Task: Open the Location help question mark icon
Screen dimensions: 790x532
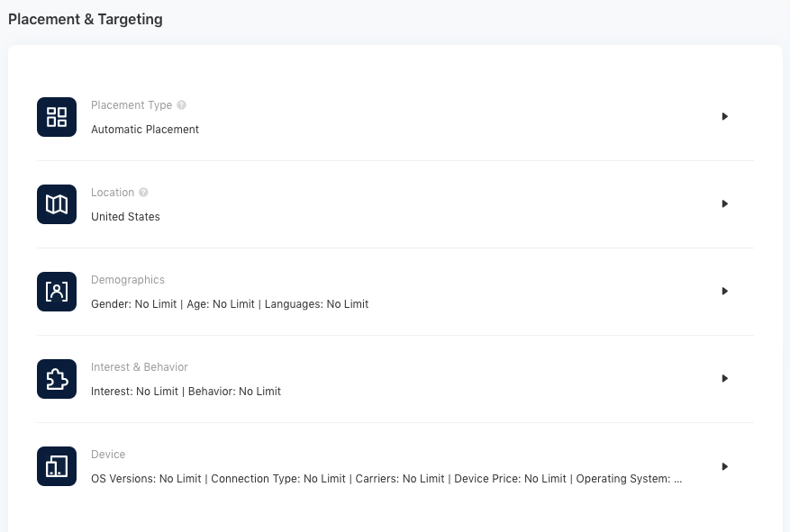Action: [143, 193]
